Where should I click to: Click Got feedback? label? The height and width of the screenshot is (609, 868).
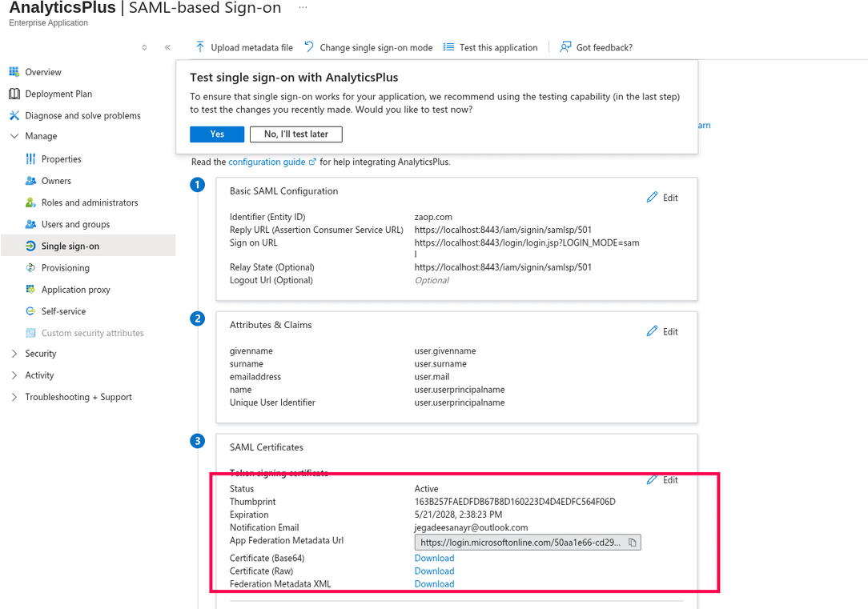coord(605,47)
